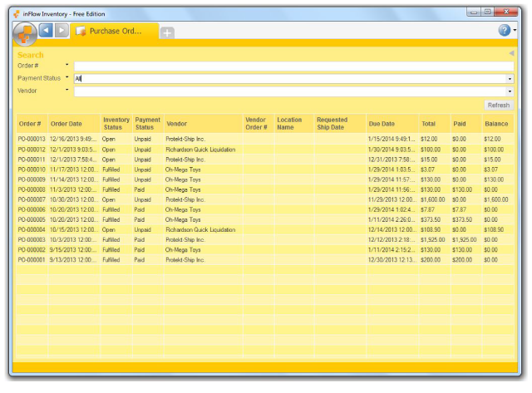Sort by the Vendor column header
The width and height of the screenshot is (532, 393).
coord(203,124)
